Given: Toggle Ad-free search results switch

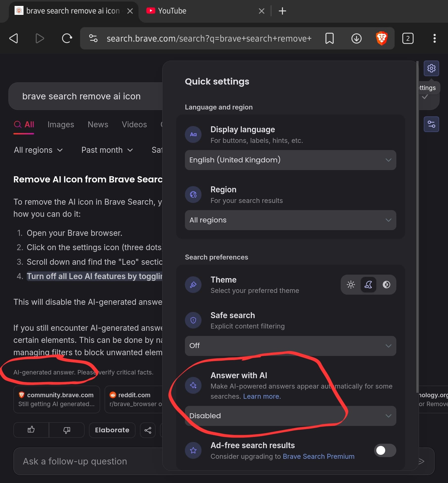Looking at the screenshot, I should coord(385,450).
